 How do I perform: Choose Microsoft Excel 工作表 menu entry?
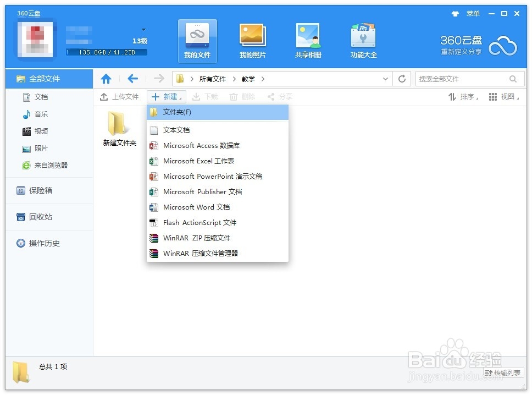click(x=218, y=161)
